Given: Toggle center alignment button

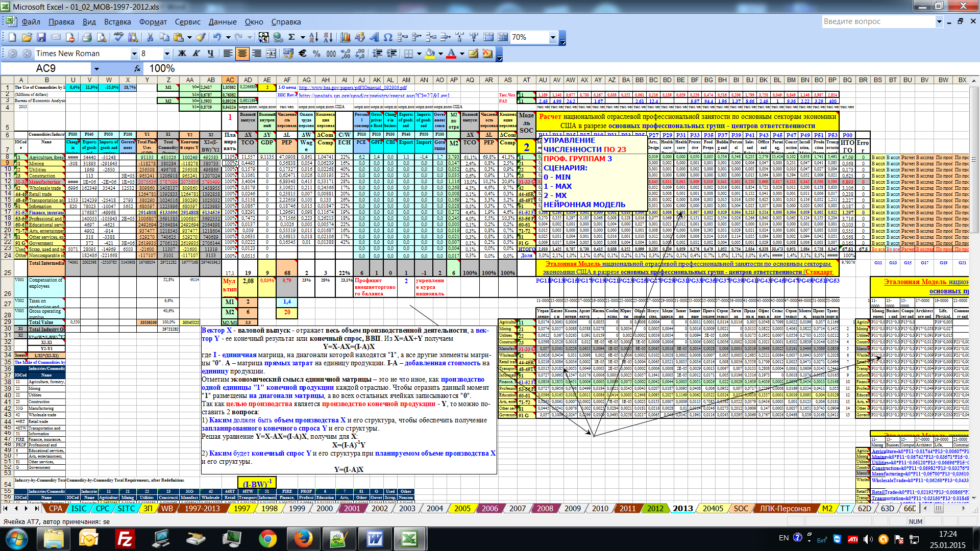Looking at the screenshot, I should [242, 54].
